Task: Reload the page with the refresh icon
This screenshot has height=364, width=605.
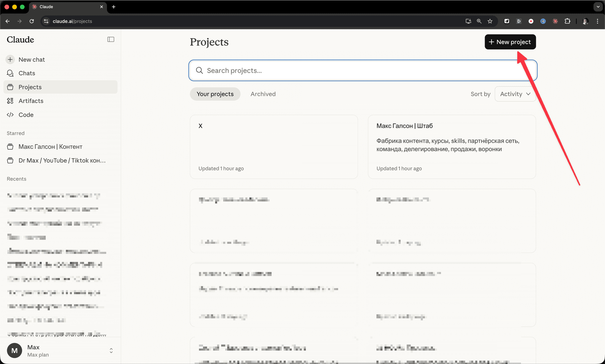Action: click(32, 21)
